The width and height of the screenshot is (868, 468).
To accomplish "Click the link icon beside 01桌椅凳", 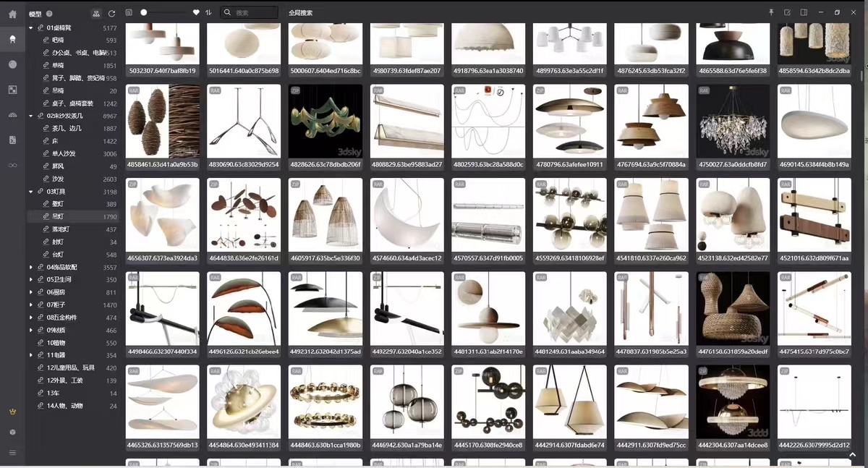I will point(41,27).
